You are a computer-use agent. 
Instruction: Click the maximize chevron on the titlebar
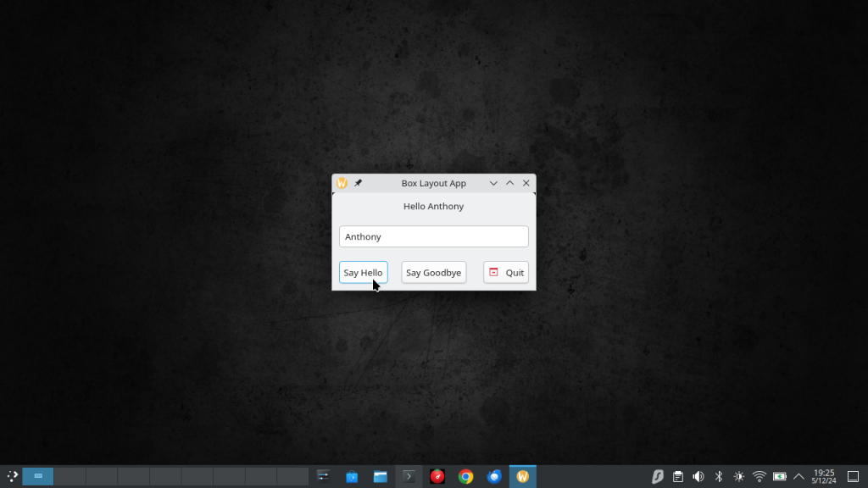(x=510, y=183)
